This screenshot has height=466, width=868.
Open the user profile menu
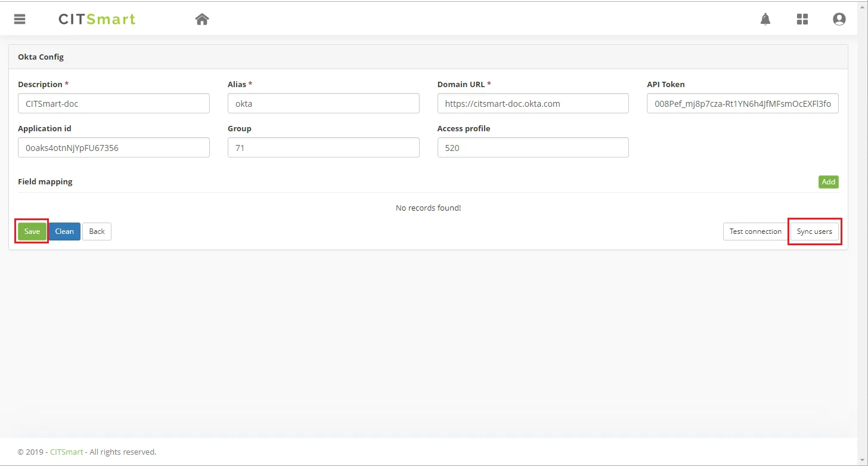point(839,19)
